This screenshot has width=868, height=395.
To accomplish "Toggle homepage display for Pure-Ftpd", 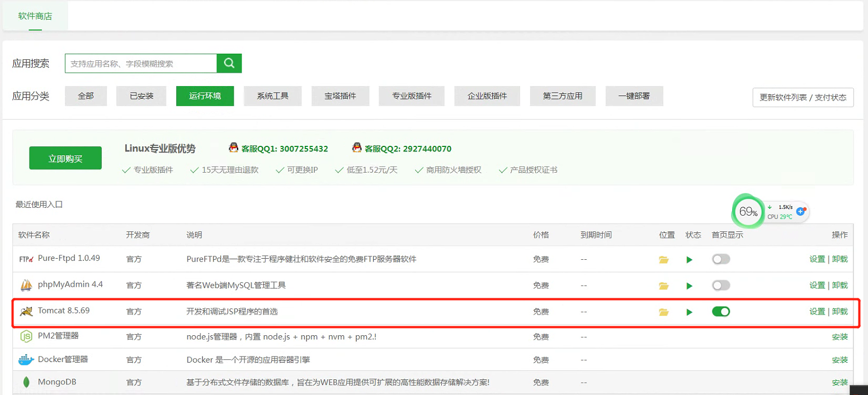I will (721, 259).
